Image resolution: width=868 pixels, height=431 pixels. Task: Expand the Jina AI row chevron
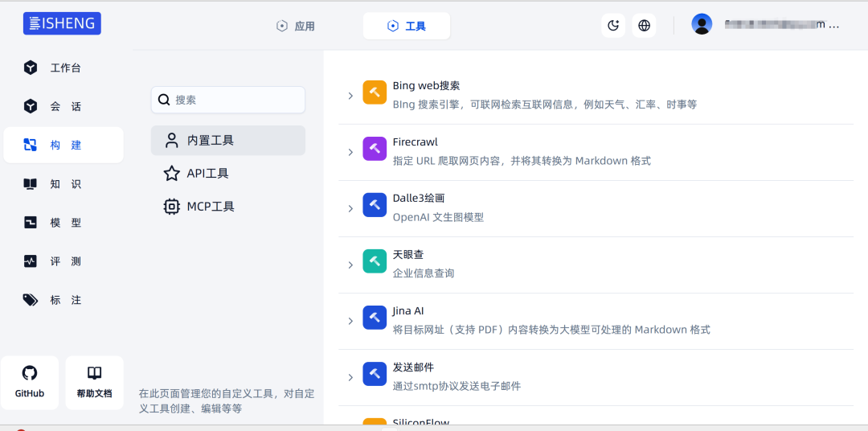pos(350,322)
